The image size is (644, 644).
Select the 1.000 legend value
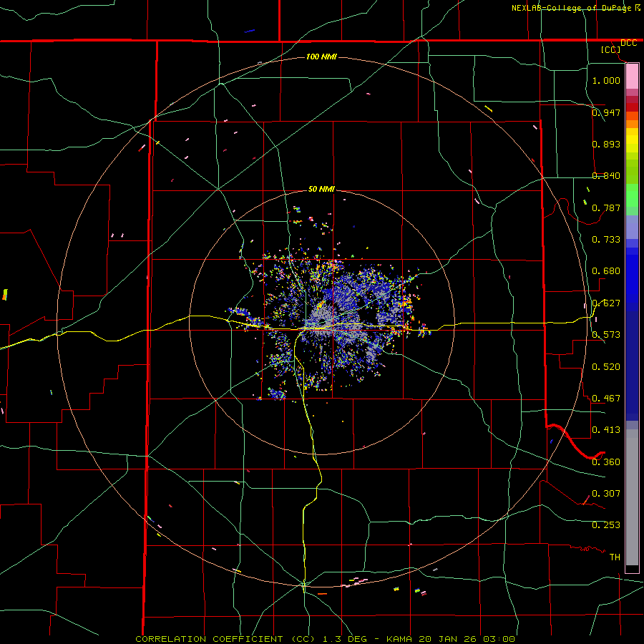pyautogui.click(x=606, y=80)
